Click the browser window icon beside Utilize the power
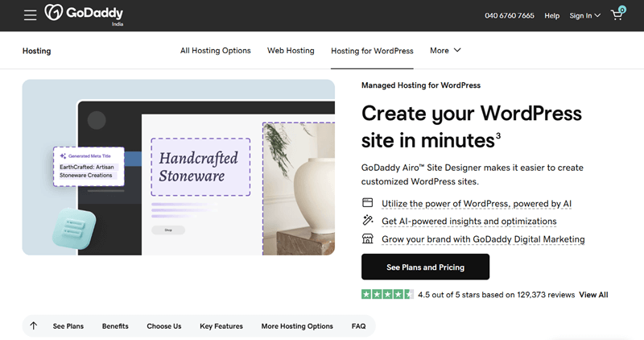The width and height of the screenshot is (644, 340). (x=368, y=203)
